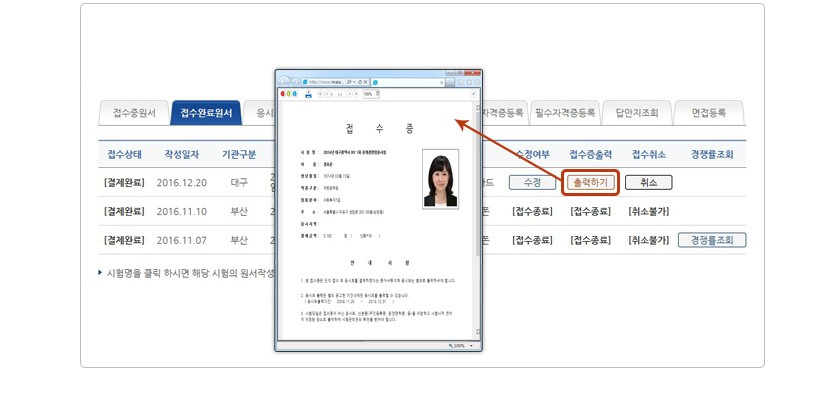Click the 출력하기 button
840x395 pixels.
(590, 182)
